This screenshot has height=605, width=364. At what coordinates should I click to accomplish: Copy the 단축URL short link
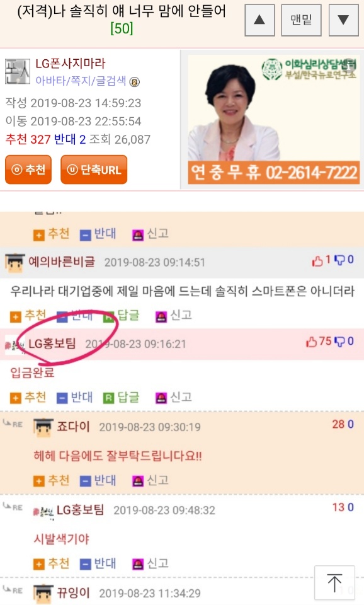94,170
